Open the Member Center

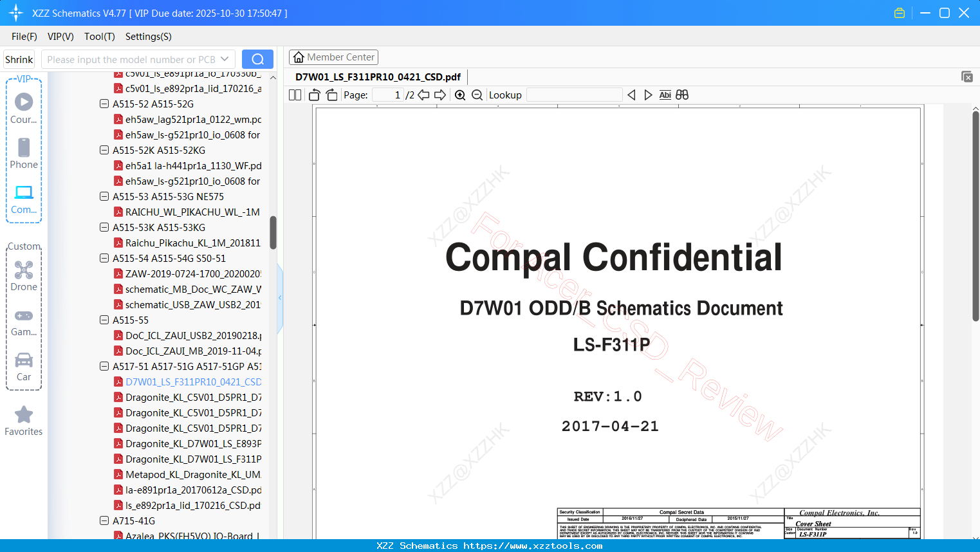pyautogui.click(x=333, y=57)
